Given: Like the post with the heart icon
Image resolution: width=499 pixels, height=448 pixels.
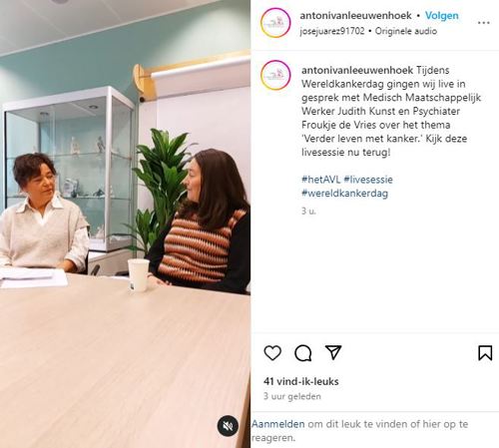Looking at the screenshot, I should coord(272,352).
